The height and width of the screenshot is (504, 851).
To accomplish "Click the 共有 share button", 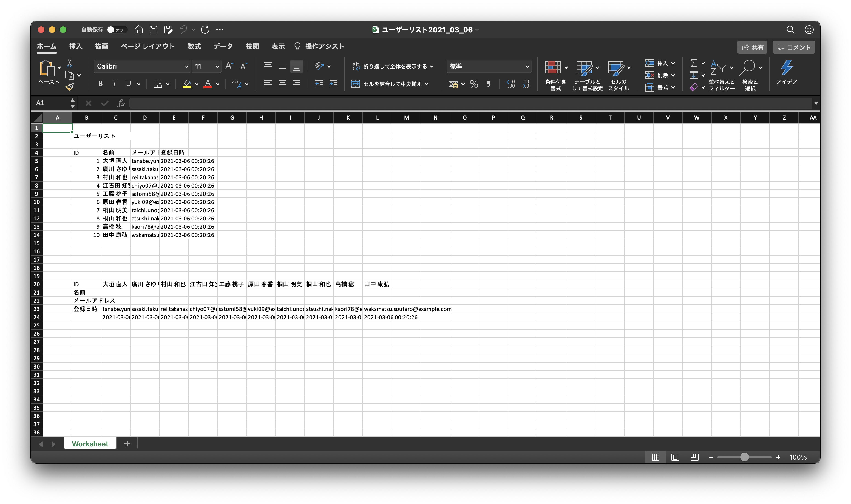I will coord(753,47).
